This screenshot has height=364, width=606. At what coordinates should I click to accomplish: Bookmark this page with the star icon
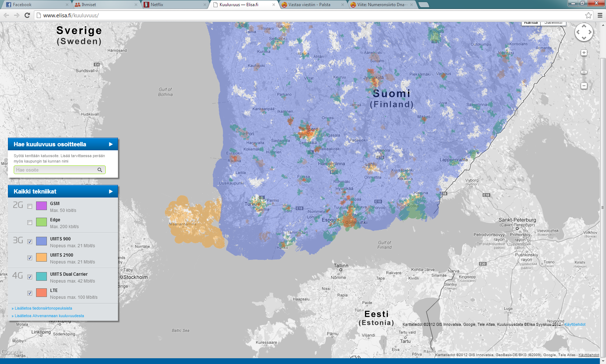click(x=588, y=15)
